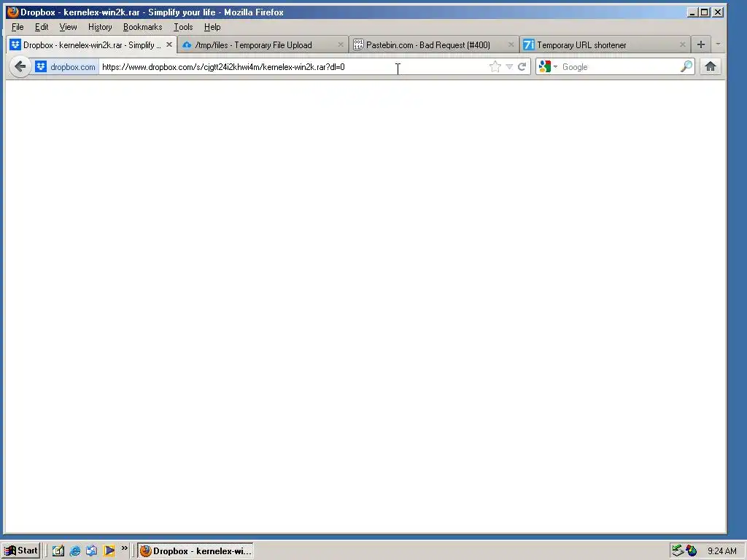Click the colorful system tray icon
This screenshot has height=560, width=747.
pyautogui.click(x=692, y=551)
